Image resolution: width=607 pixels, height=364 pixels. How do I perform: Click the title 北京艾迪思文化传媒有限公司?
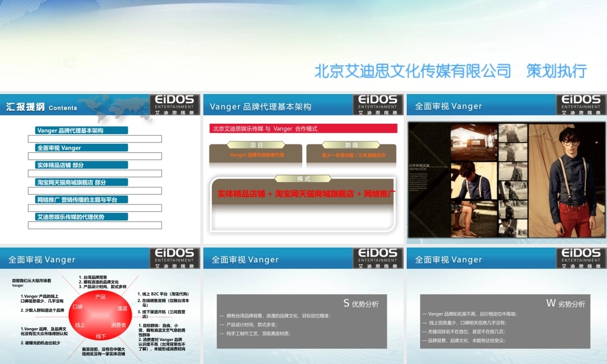[x=413, y=71]
